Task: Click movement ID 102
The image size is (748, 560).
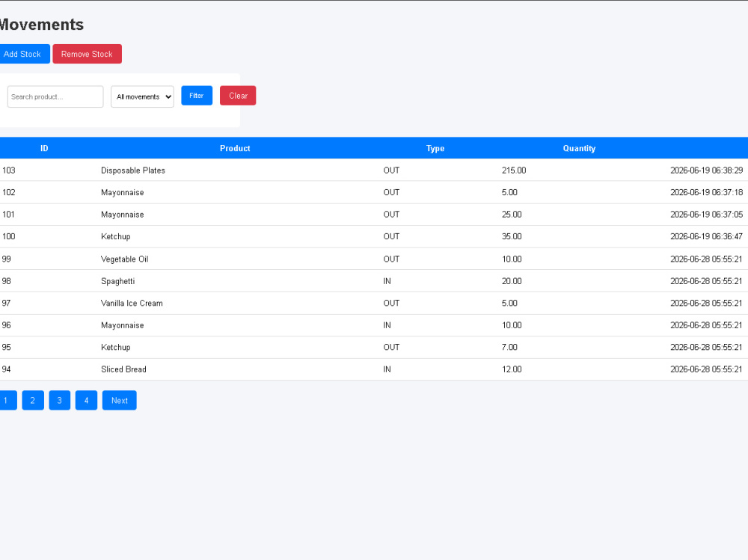Action: [x=8, y=192]
